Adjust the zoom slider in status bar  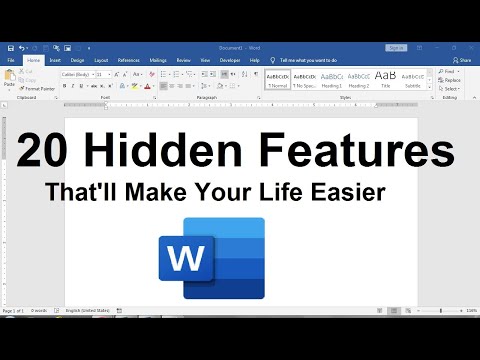[441, 311]
